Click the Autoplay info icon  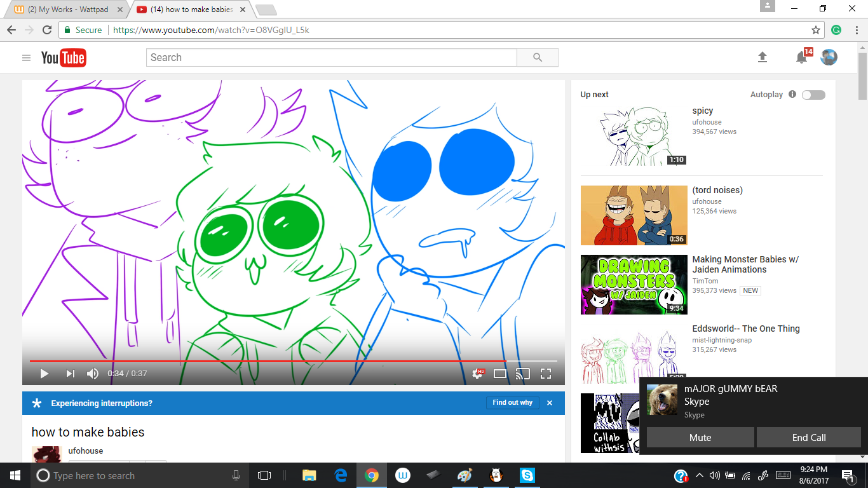[792, 94]
